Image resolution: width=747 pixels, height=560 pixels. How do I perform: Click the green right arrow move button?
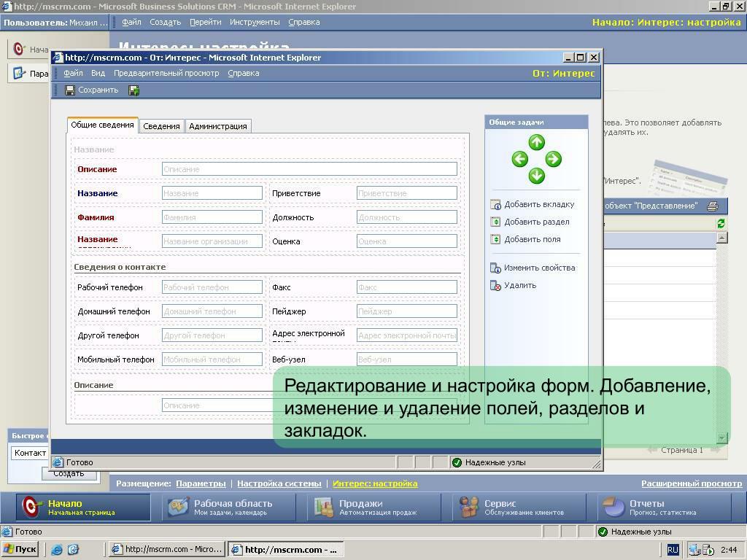(553, 159)
